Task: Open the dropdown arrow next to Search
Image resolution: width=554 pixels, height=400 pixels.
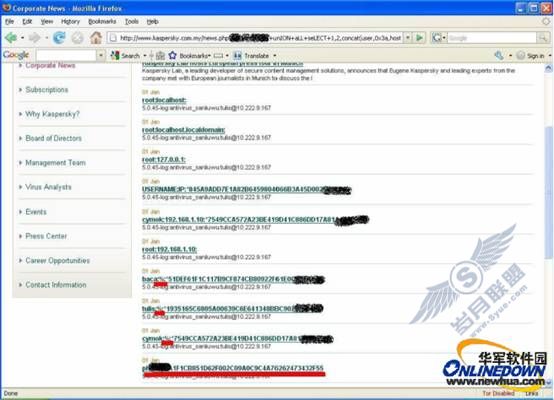Action: [145, 56]
